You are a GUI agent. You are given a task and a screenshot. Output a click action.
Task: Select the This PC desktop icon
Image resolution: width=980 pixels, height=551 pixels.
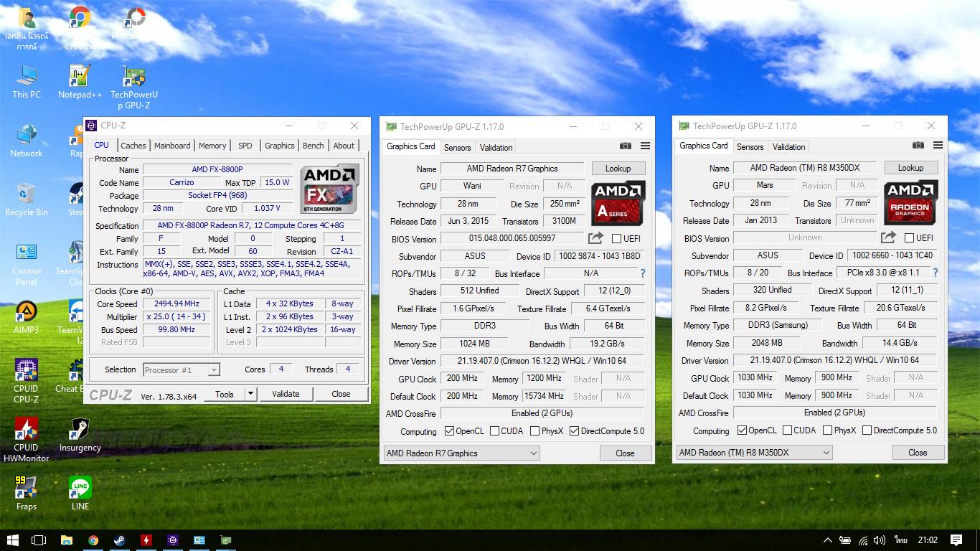[27, 82]
